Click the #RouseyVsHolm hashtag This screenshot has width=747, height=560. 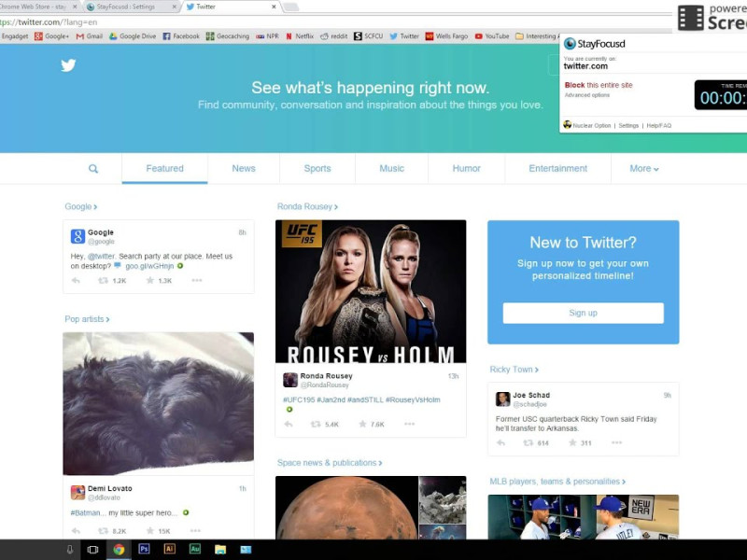tap(413, 400)
